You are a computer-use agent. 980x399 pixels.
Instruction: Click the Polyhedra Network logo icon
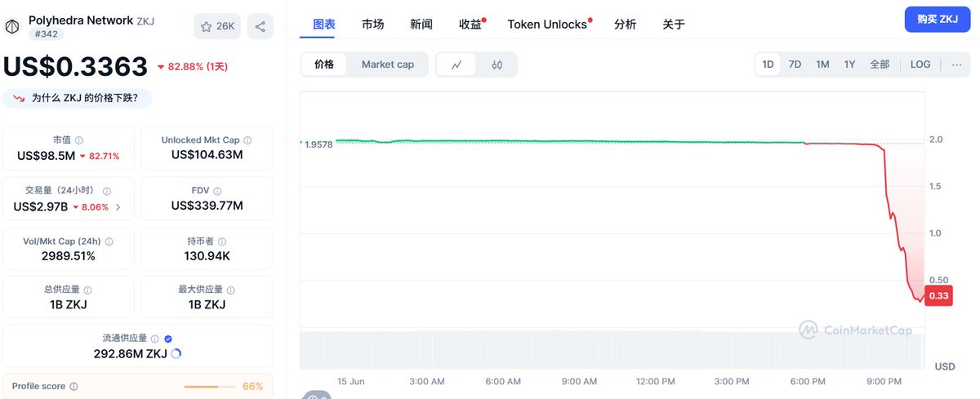pyautogui.click(x=11, y=26)
